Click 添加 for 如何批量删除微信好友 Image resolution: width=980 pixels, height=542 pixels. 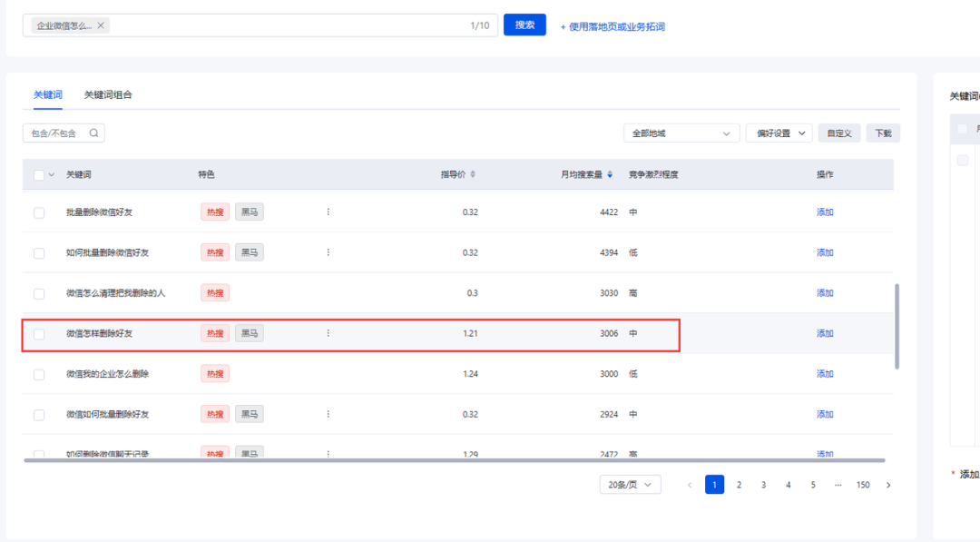tap(825, 252)
